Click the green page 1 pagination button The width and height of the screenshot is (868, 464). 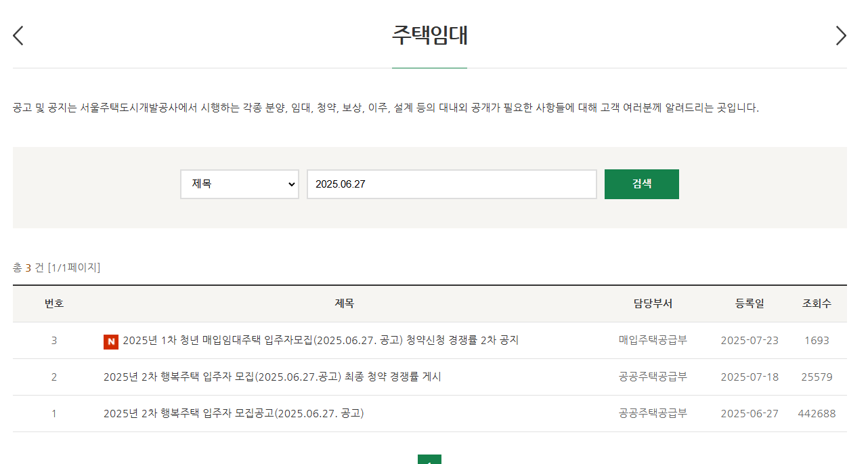coord(429,460)
